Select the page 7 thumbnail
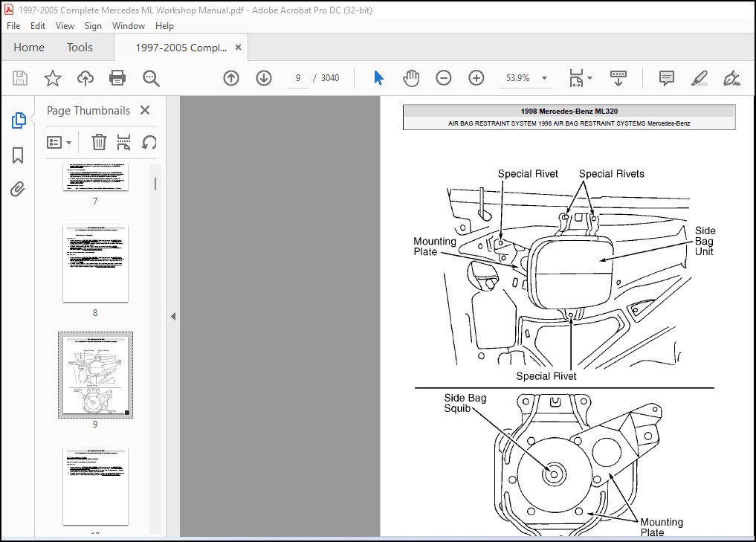The height and width of the screenshot is (542, 756). tap(95, 178)
